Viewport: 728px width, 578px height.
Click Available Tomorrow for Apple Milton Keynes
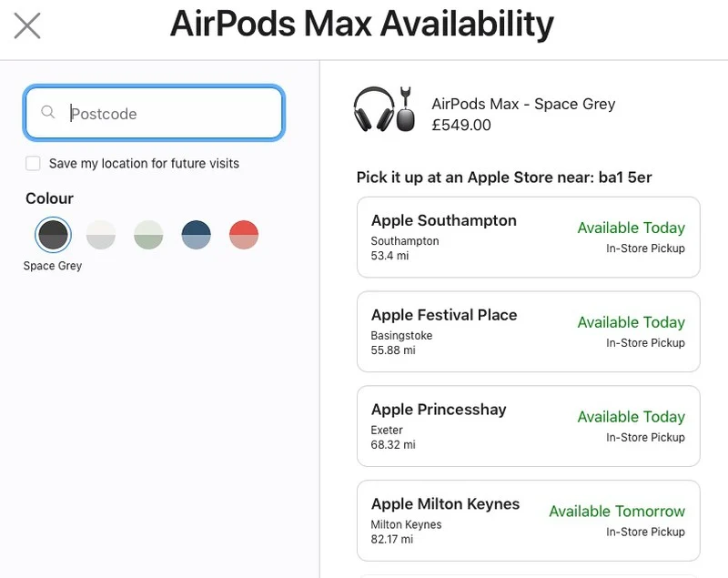(617, 511)
